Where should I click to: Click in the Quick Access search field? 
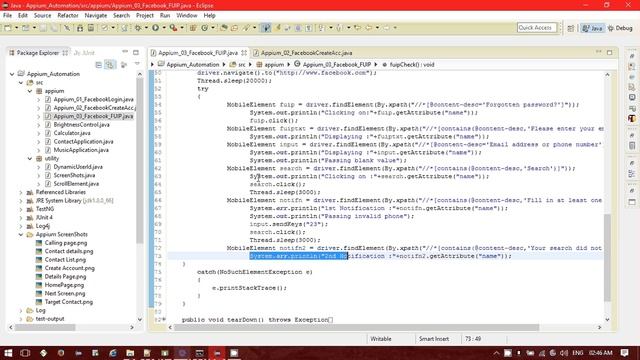point(537,28)
